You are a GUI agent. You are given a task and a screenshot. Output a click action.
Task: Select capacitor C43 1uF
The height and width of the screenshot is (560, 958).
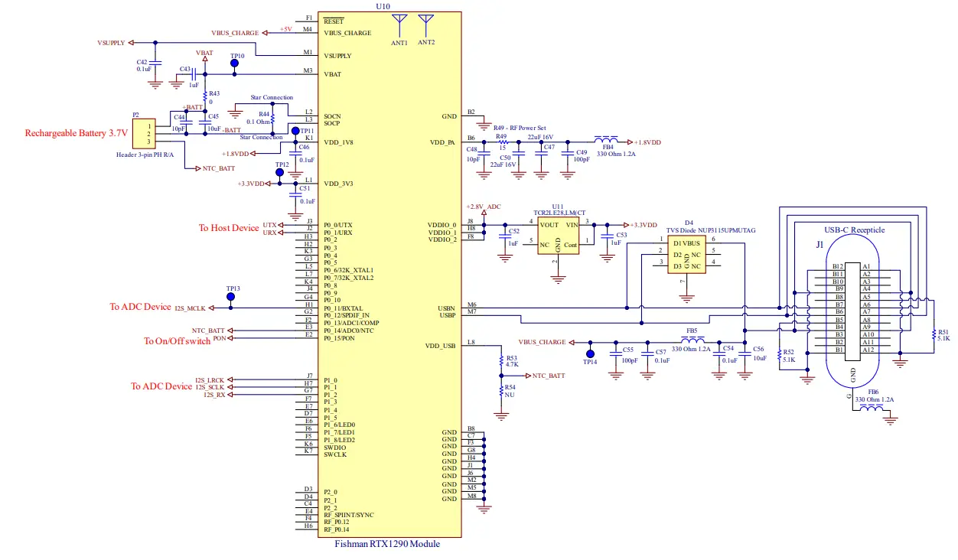(194, 74)
